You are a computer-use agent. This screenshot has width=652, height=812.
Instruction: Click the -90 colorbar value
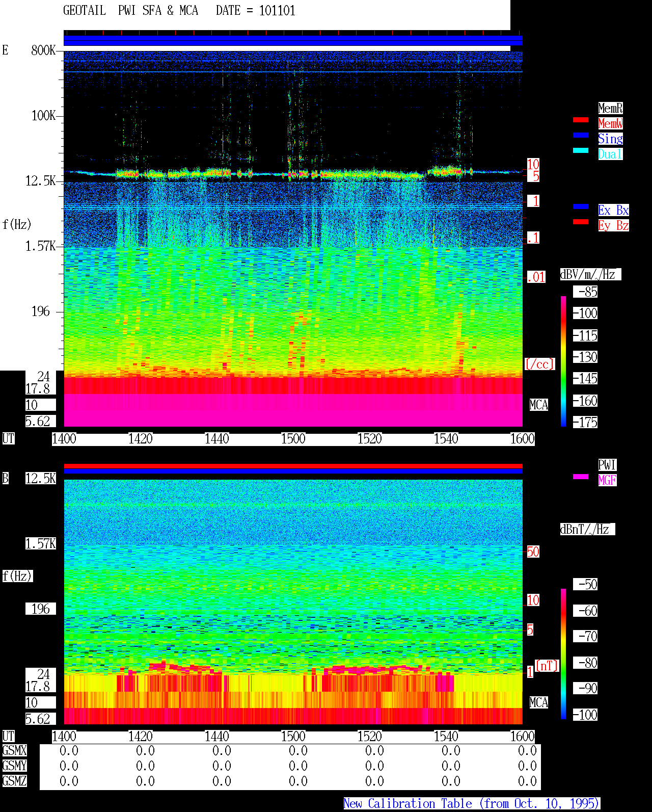[x=586, y=688]
